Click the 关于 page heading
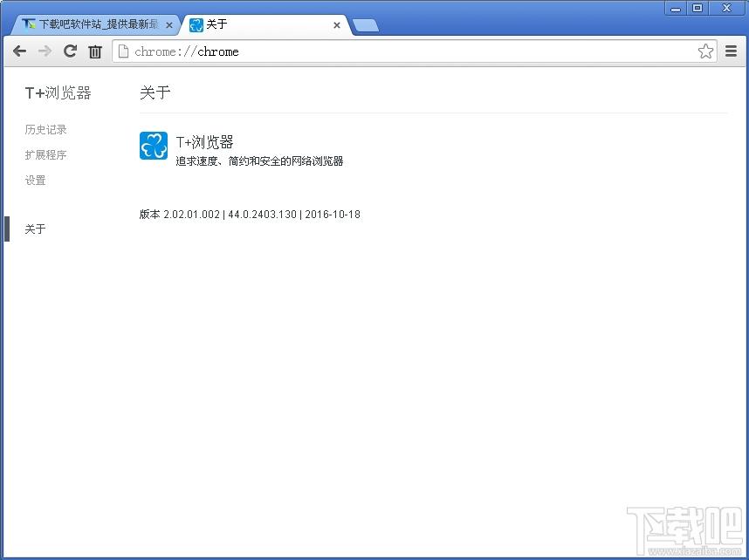This screenshot has width=749, height=560. click(x=155, y=92)
